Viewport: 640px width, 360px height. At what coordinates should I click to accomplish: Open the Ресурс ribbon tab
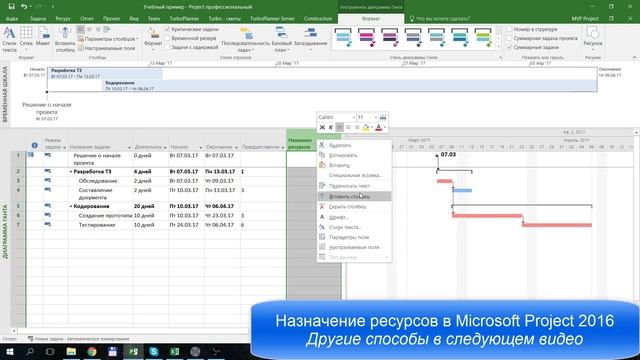(63, 19)
